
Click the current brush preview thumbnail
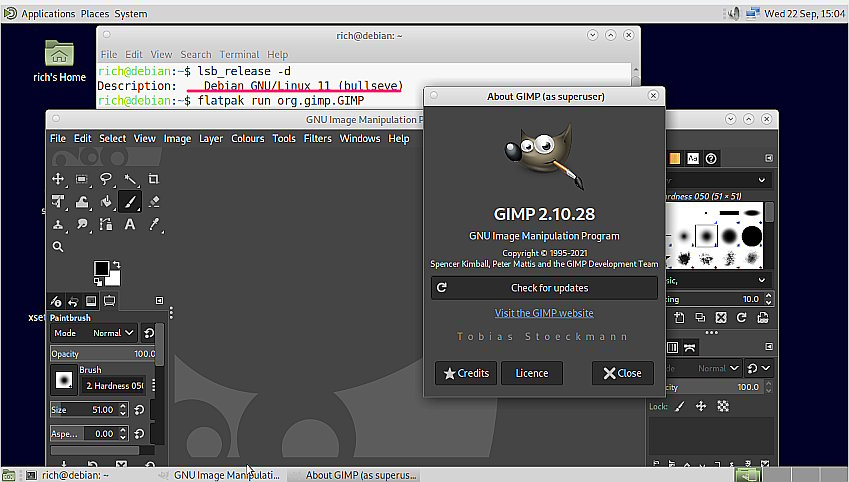coord(64,380)
